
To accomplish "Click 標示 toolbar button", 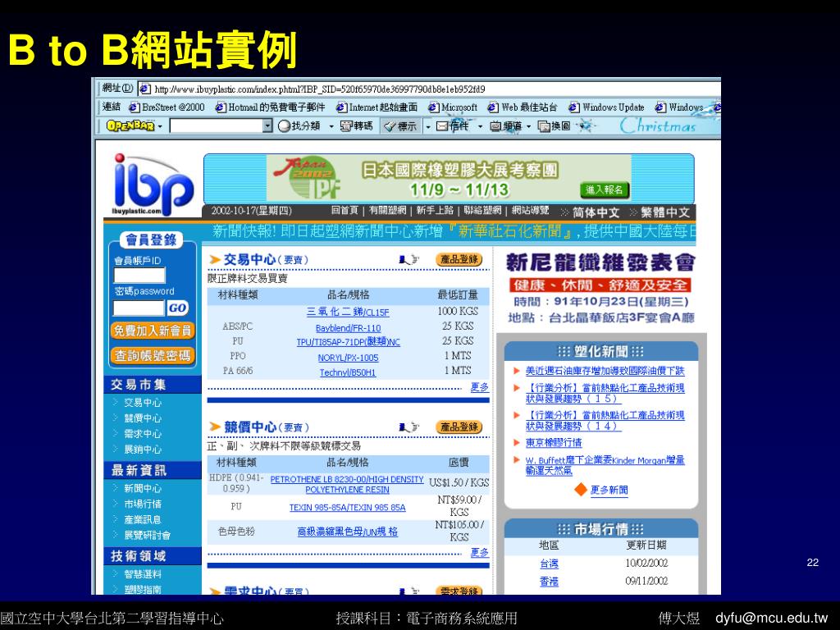I will [x=401, y=126].
